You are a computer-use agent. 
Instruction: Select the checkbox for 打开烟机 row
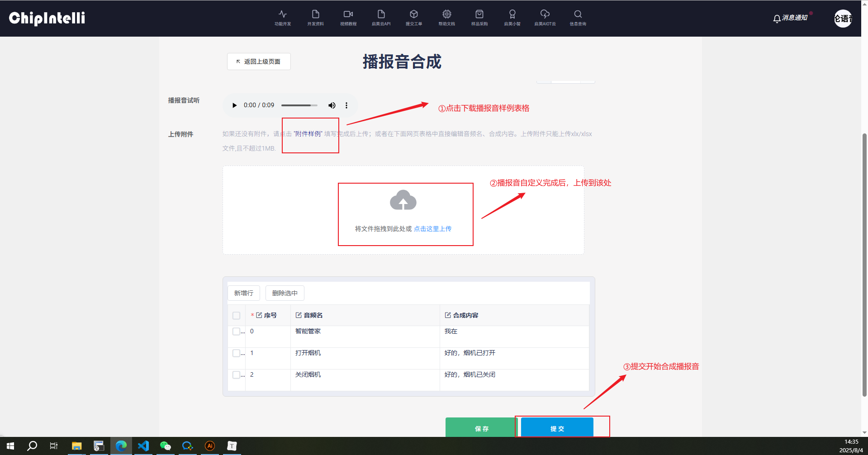236,353
